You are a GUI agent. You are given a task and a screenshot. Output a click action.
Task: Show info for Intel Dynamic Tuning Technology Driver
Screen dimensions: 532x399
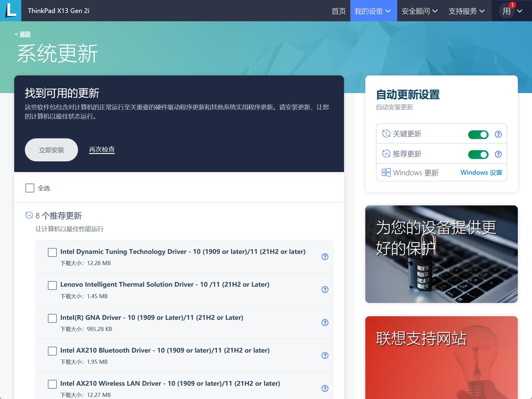point(325,257)
